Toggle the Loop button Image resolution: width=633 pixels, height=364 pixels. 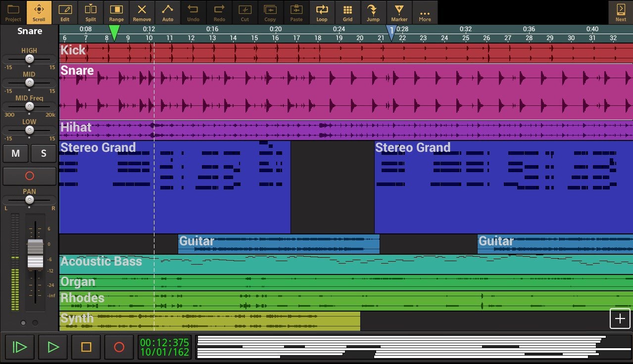click(x=322, y=13)
